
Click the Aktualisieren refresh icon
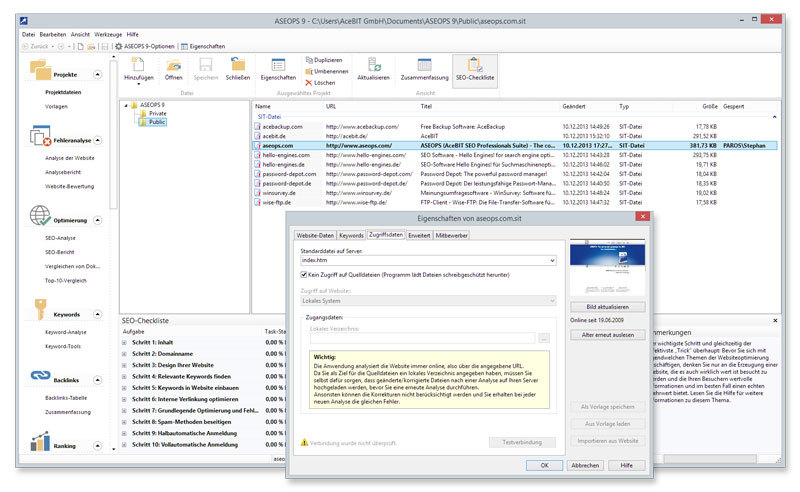tap(373, 65)
